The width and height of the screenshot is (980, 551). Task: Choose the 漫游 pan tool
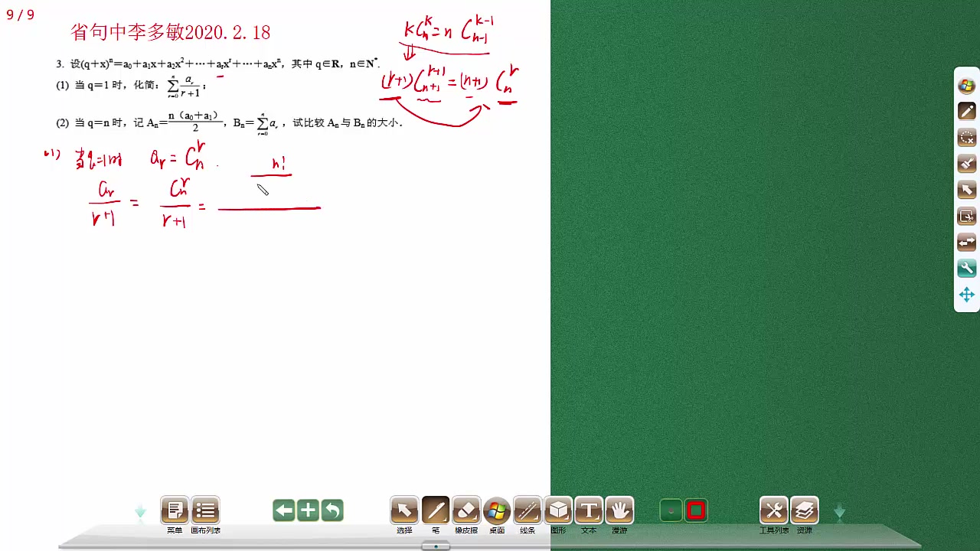619,510
